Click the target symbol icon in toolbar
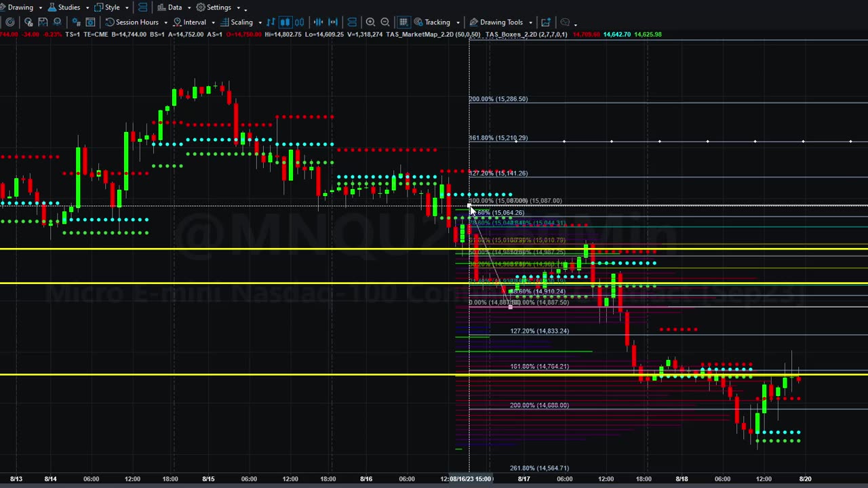 [x=9, y=22]
